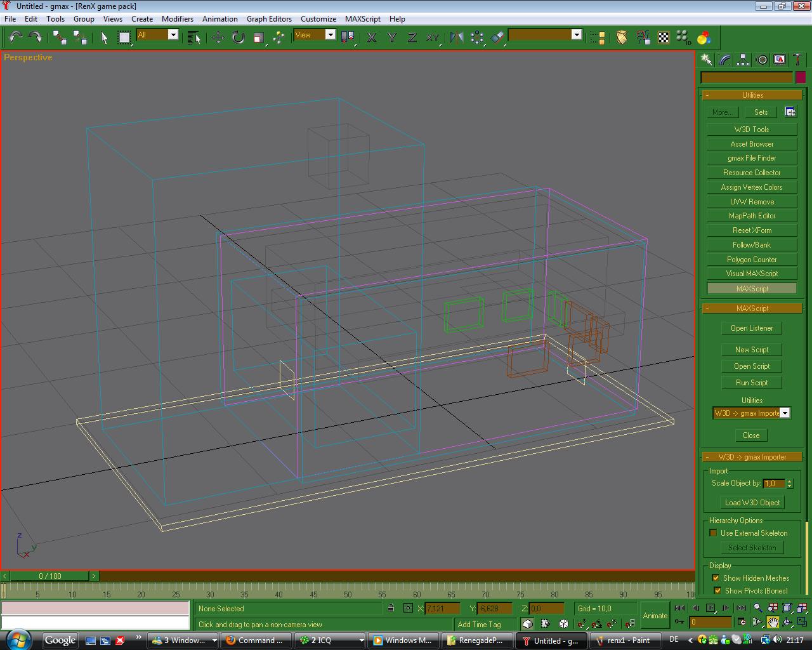The height and width of the screenshot is (650, 812).
Task: Toggle Show Pivots (Bones) checkbox
Action: (717, 591)
